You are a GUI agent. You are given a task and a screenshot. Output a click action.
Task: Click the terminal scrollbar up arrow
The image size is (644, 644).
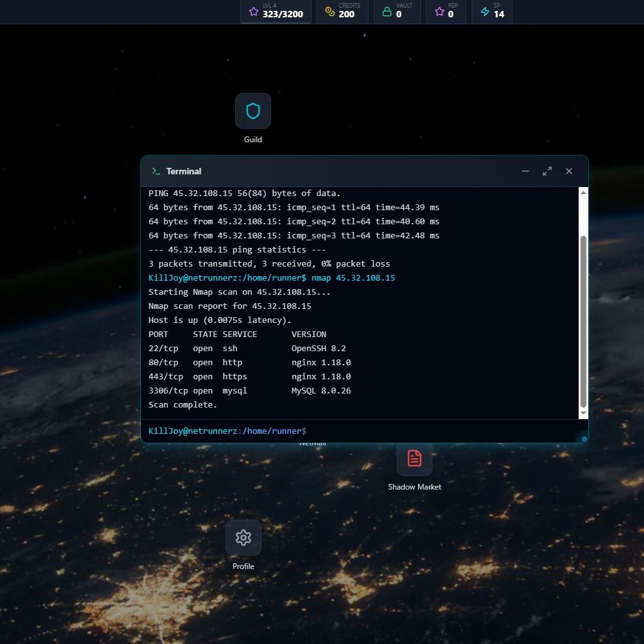pos(583,192)
